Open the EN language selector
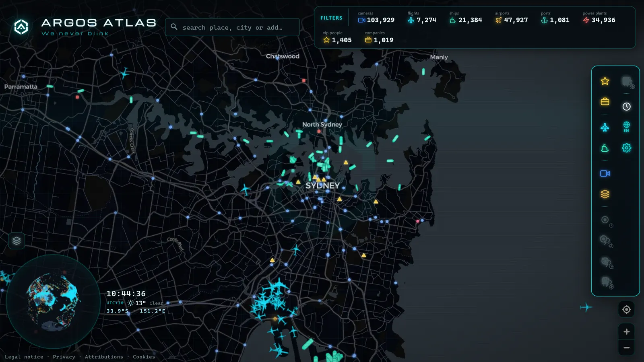The height and width of the screenshot is (362, 644). coord(627,127)
